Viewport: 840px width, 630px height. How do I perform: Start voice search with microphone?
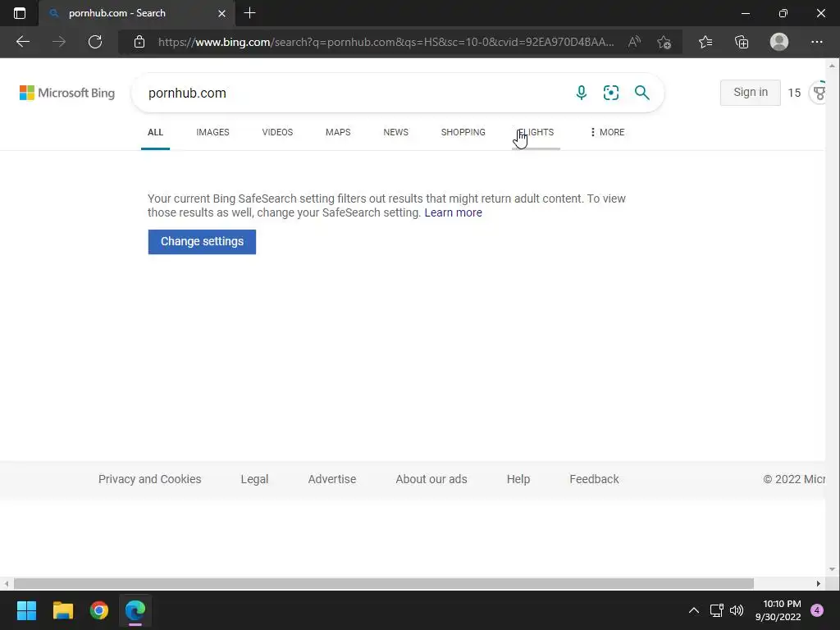582,93
